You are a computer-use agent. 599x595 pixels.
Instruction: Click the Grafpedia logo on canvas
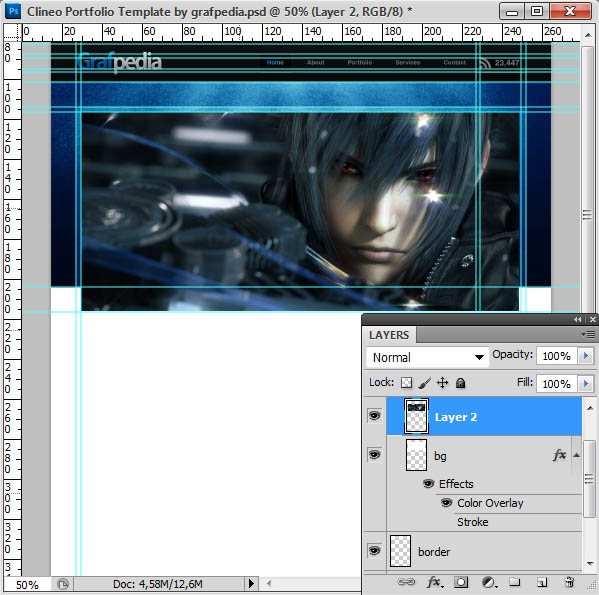120,62
